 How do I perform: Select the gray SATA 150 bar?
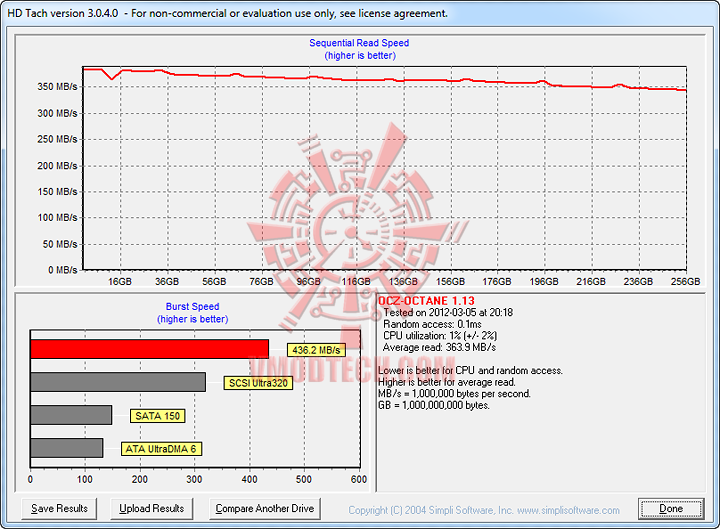point(71,415)
